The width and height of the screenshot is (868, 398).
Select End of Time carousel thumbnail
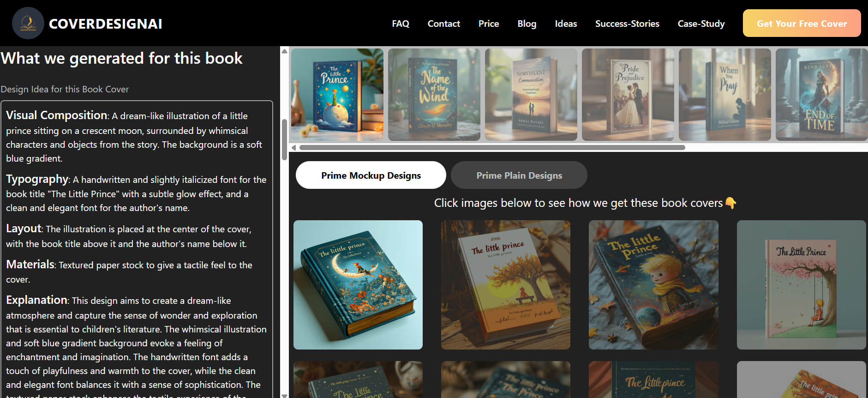[821, 95]
